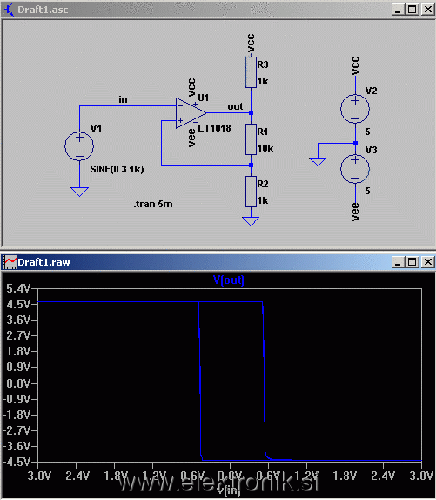Click the SINE(0 3 1k) source value text
The height and width of the screenshot is (500, 436).
[x=117, y=169]
